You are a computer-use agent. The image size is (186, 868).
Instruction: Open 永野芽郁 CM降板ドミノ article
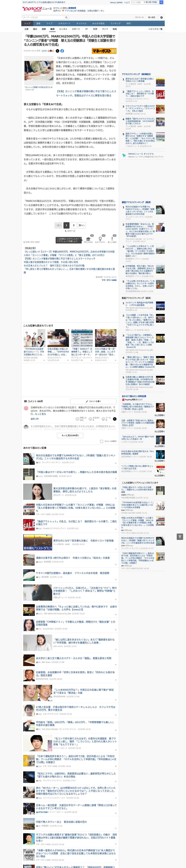click(76, 623)
